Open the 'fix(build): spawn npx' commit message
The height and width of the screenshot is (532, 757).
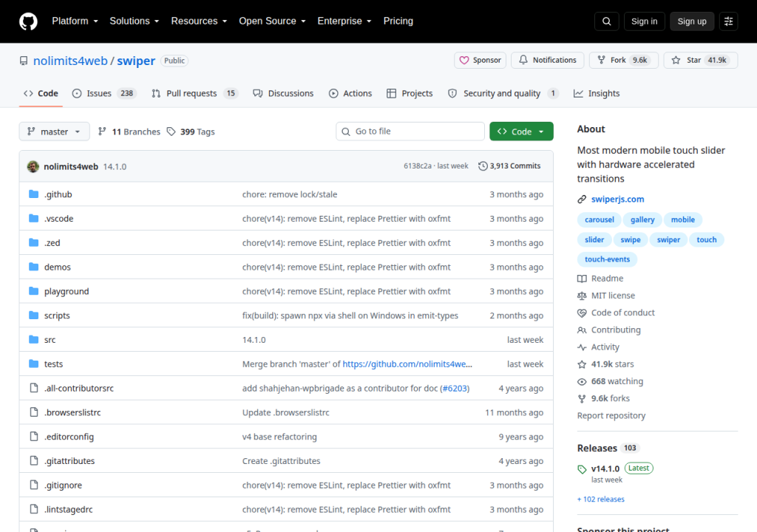point(350,316)
